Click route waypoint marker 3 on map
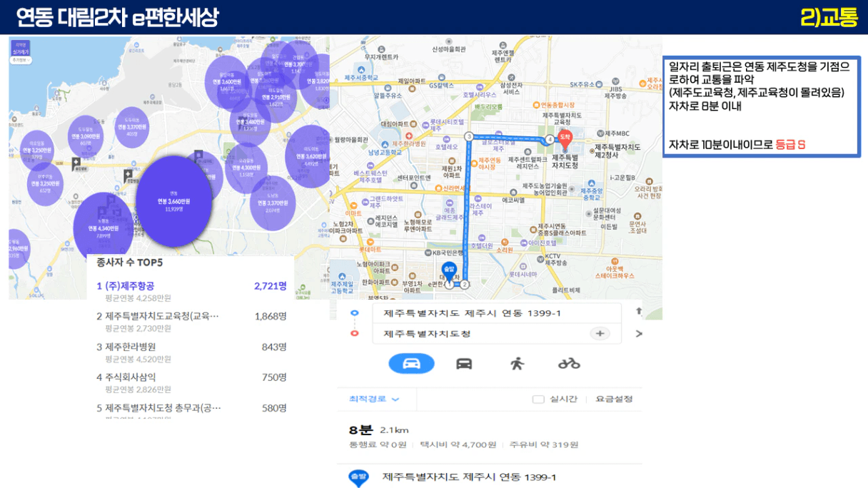 click(468, 136)
